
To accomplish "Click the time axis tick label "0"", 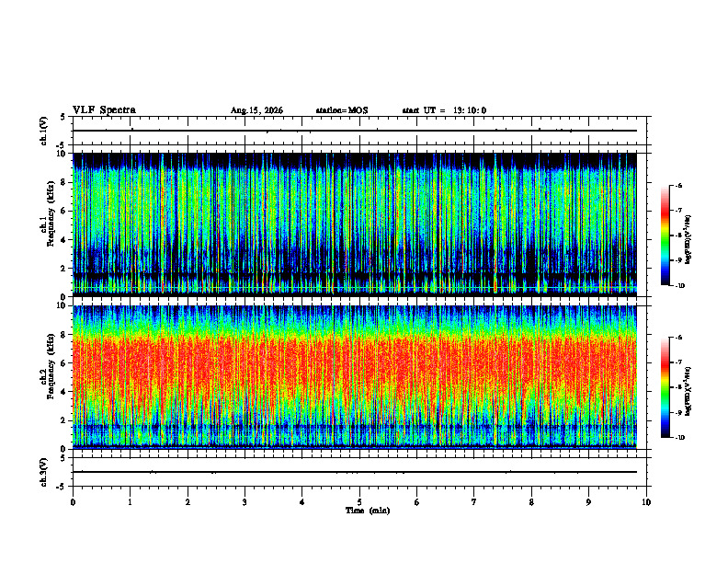I will (73, 502).
